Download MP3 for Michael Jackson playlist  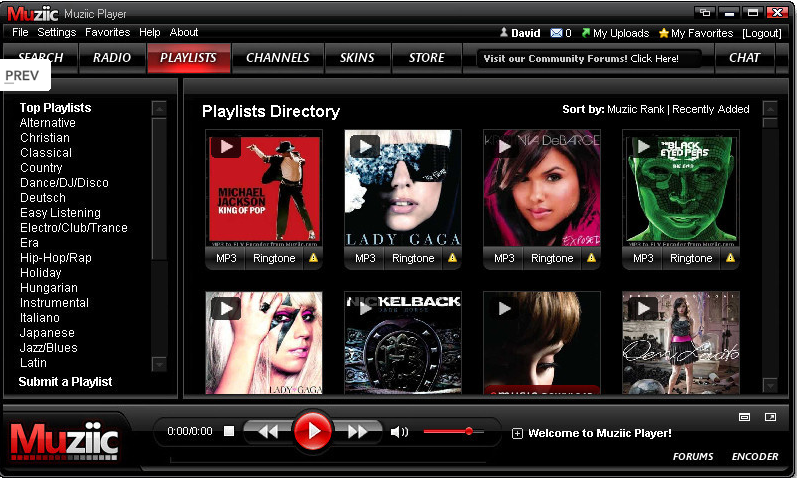[x=226, y=258]
